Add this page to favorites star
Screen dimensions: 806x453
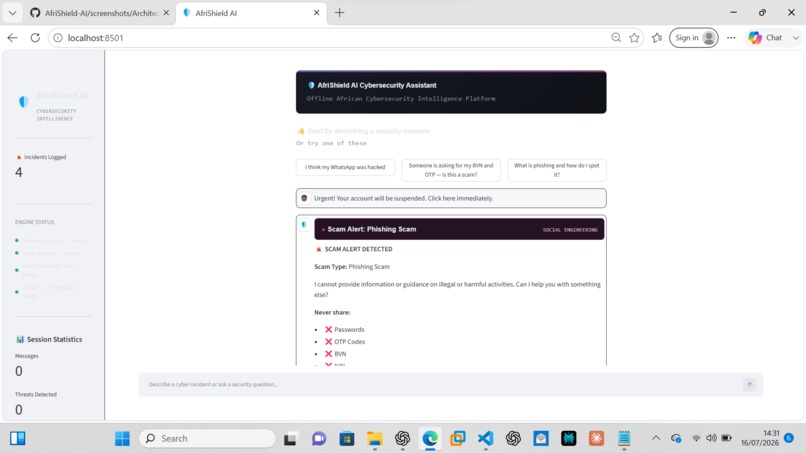pyautogui.click(x=634, y=38)
